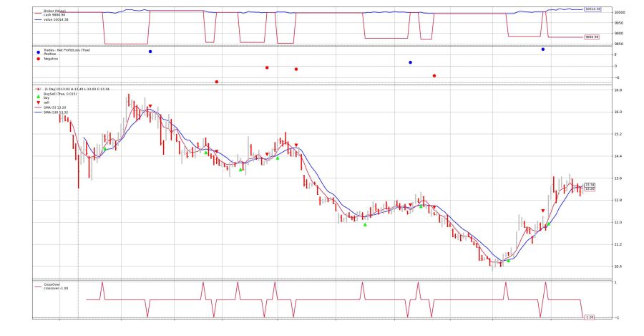This screenshot has height=336, width=644.
Task: Click the 14.4 price axis label
Action: 618,156
